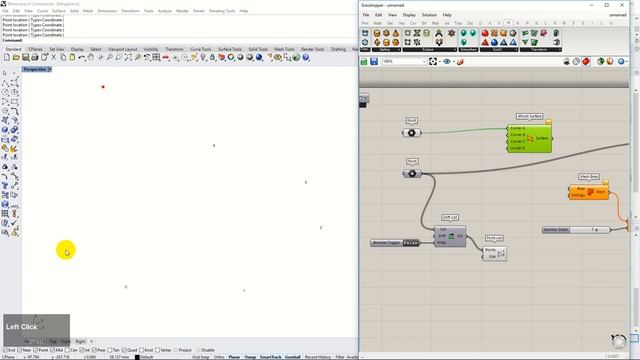The image size is (640, 360).
Task: Click the red sphere SubD component icon
Action: 485,33
